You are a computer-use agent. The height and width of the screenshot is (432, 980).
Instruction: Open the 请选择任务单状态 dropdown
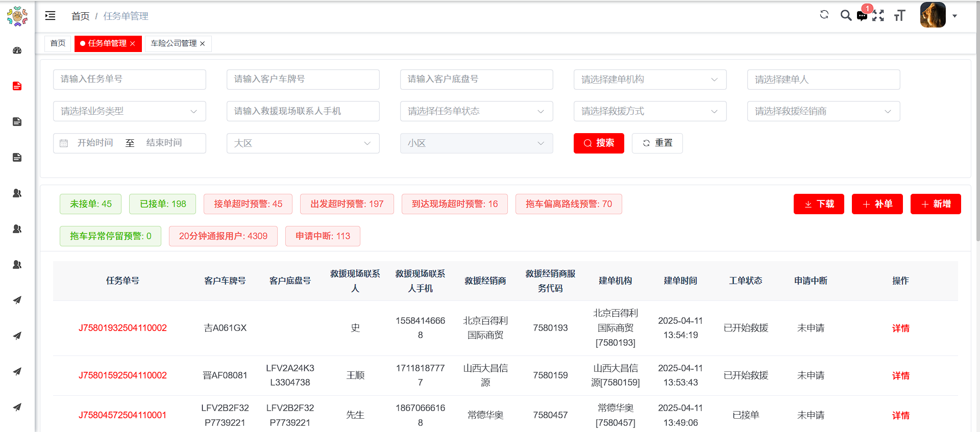476,111
